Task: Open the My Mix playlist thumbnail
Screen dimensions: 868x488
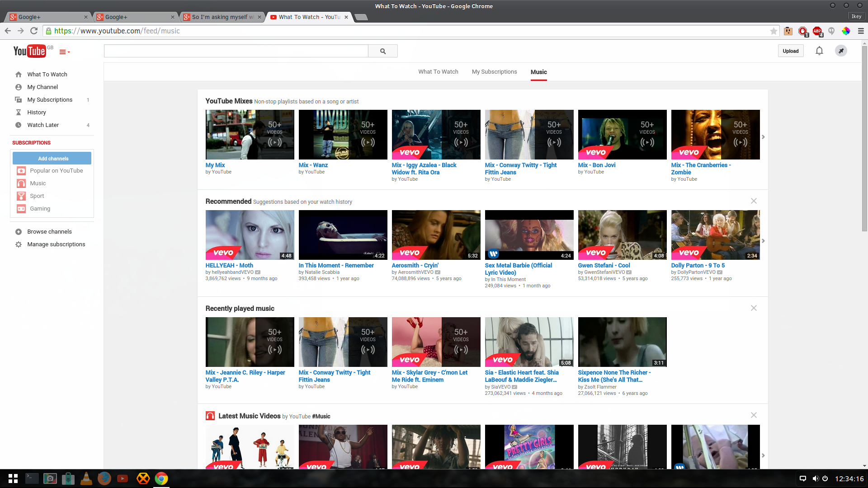Action: [x=250, y=135]
